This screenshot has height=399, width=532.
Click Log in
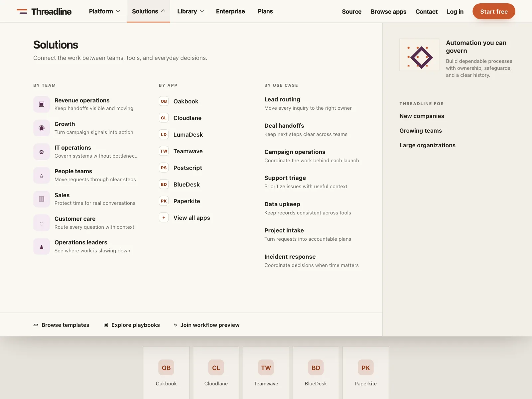coord(455,12)
